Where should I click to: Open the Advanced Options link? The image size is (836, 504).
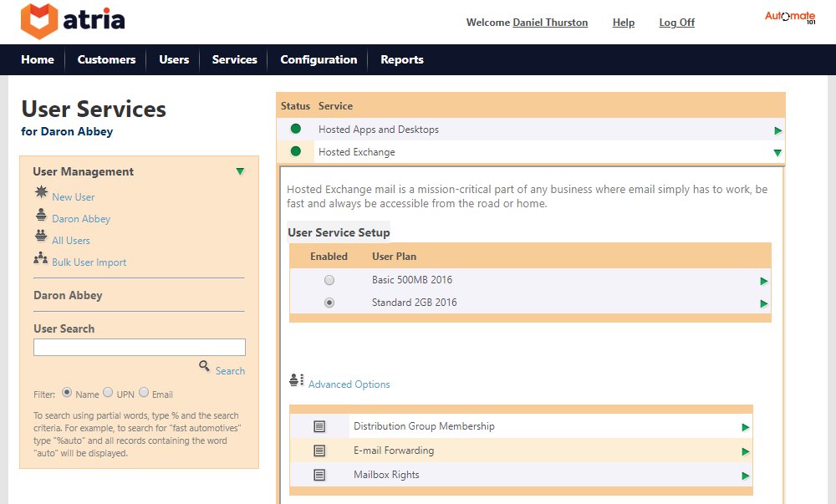point(349,384)
